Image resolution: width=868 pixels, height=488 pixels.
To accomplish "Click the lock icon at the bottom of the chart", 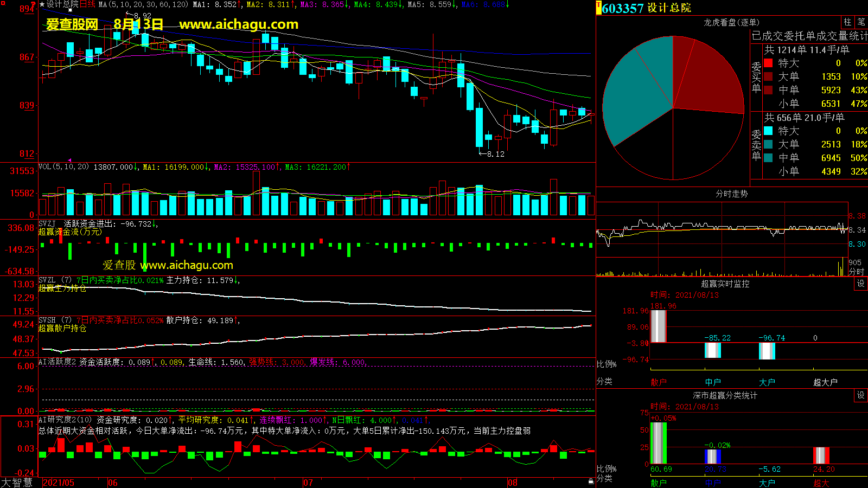I will 591,481.
